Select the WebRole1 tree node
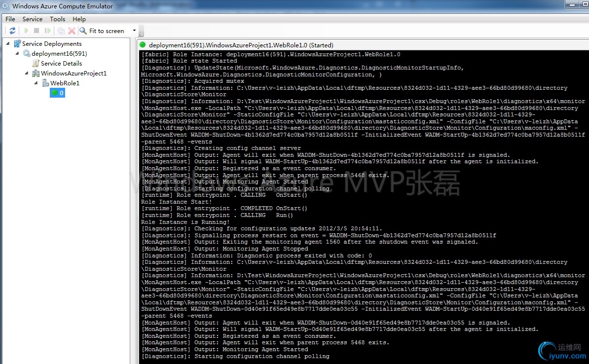The image size is (589, 364). [65, 83]
